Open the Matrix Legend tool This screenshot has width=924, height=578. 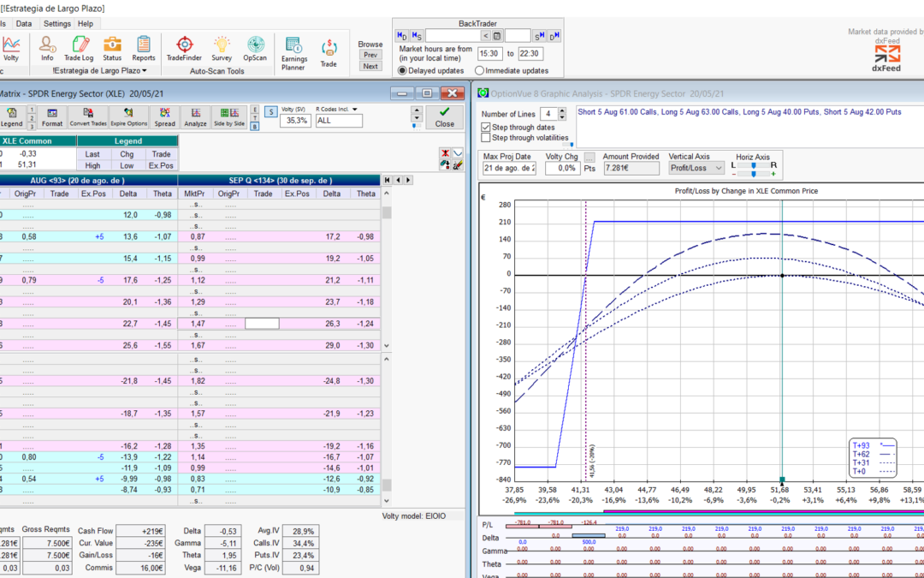[11, 116]
